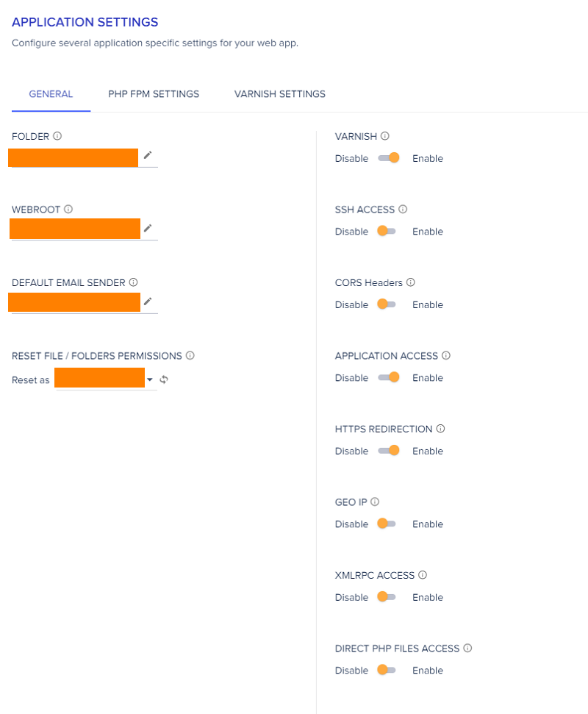
Task: Click the reset permissions refresh icon
Action: click(x=164, y=379)
